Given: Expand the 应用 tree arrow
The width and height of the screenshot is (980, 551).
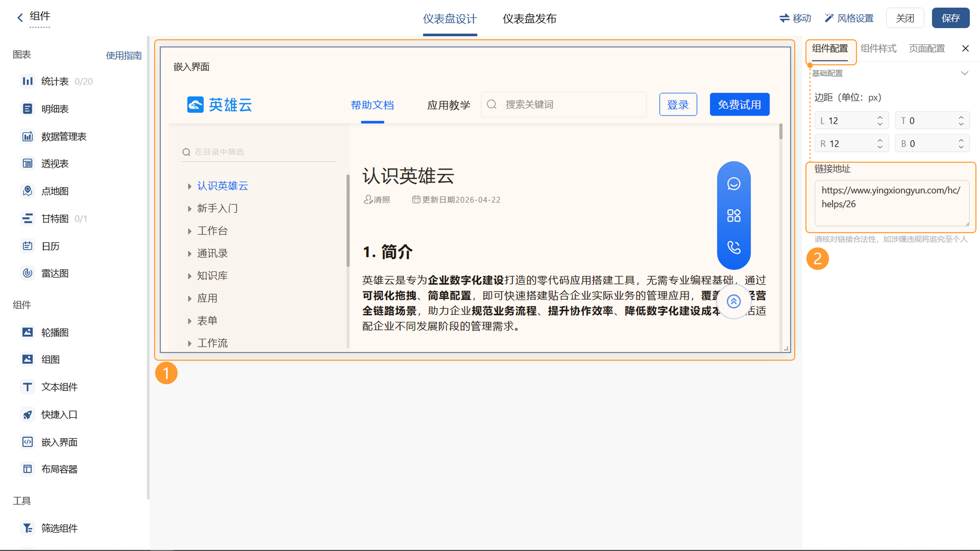Looking at the screenshot, I should pyautogui.click(x=189, y=298).
